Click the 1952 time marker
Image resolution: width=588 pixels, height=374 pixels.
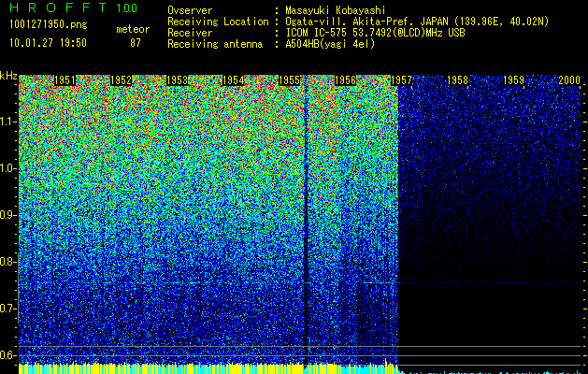click(122, 80)
